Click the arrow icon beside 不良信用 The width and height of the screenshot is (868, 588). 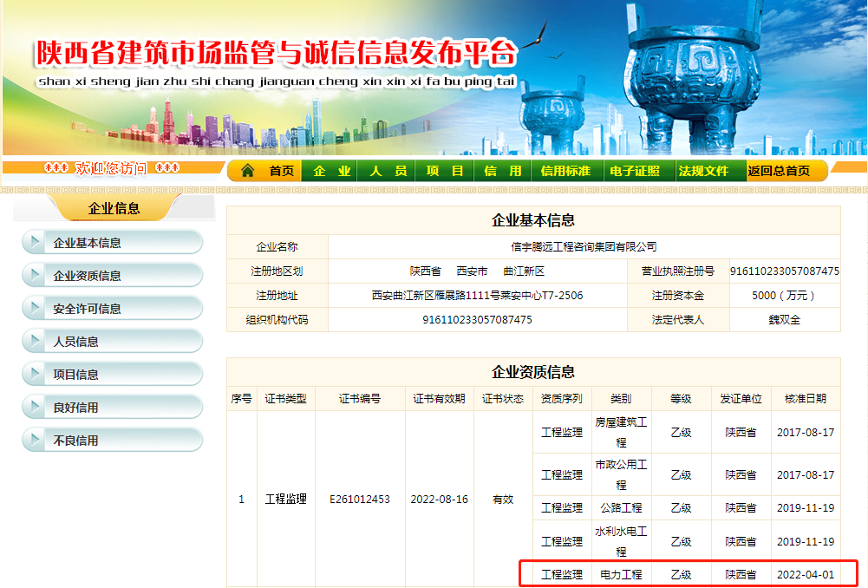pos(35,438)
